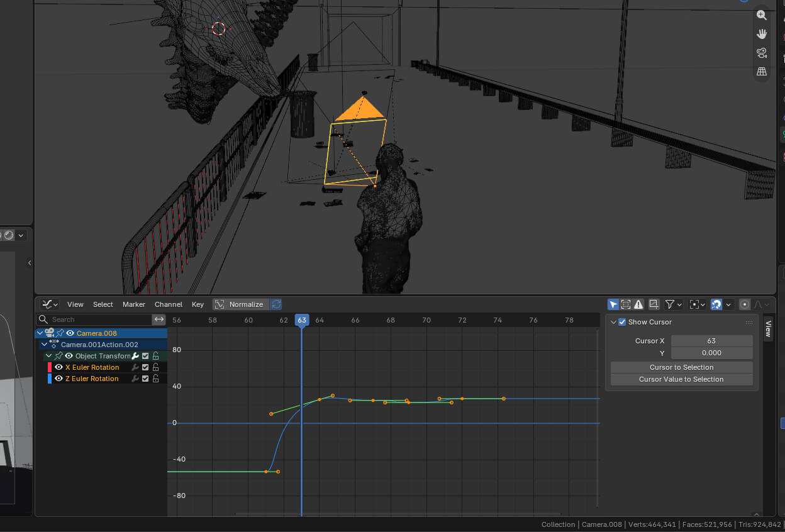The width and height of the screenshot is (785, 532).
Task: Swap search filter with the double-arrow icon
Action: tap(159, 319)
